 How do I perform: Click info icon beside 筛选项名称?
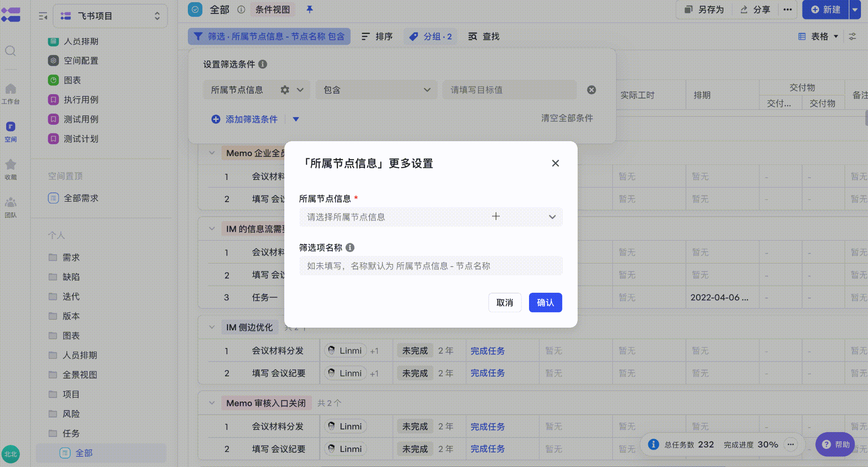(x=350, y=248)
